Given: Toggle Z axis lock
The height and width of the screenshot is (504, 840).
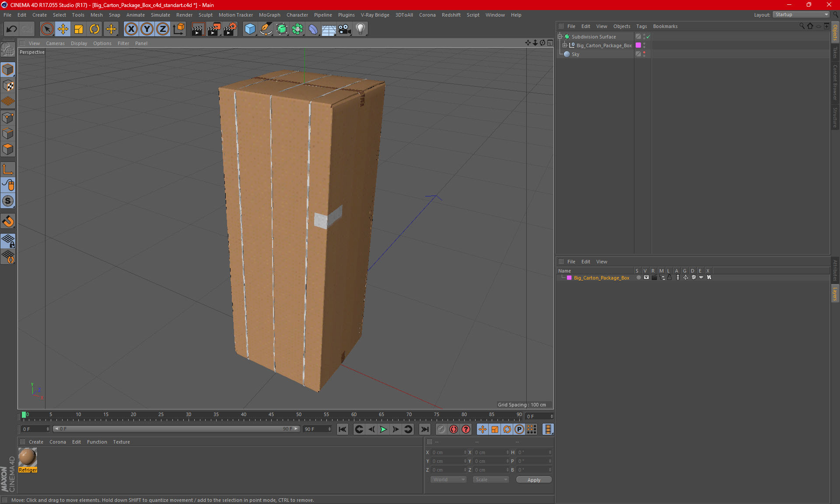Looking at the screenshot, I should point(163,29).
